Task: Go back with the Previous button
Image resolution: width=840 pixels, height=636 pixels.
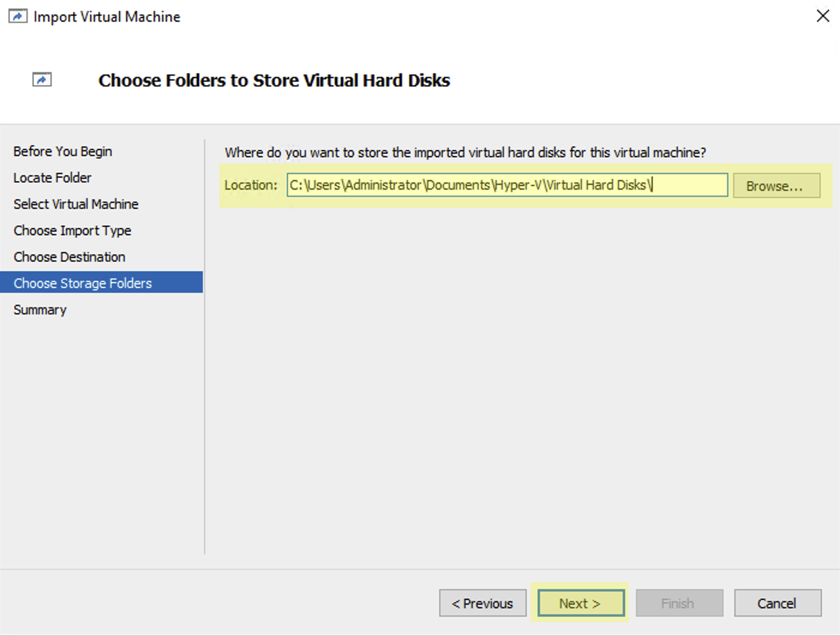Action: 482,603
